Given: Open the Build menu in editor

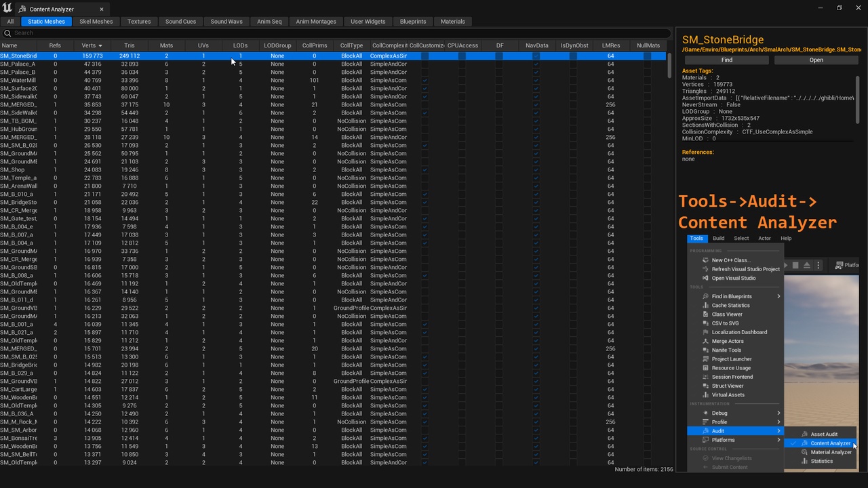Looking at the screenshot, I should click(719, 239).
